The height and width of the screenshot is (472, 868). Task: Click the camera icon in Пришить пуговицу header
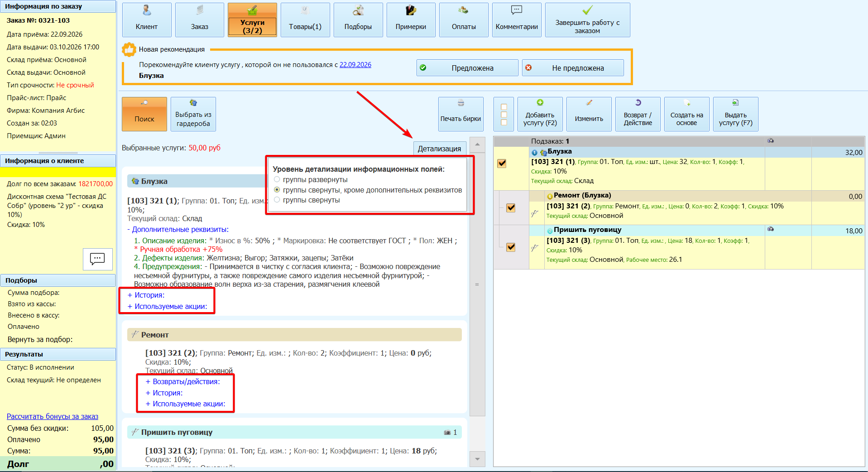tap(447, 433)
